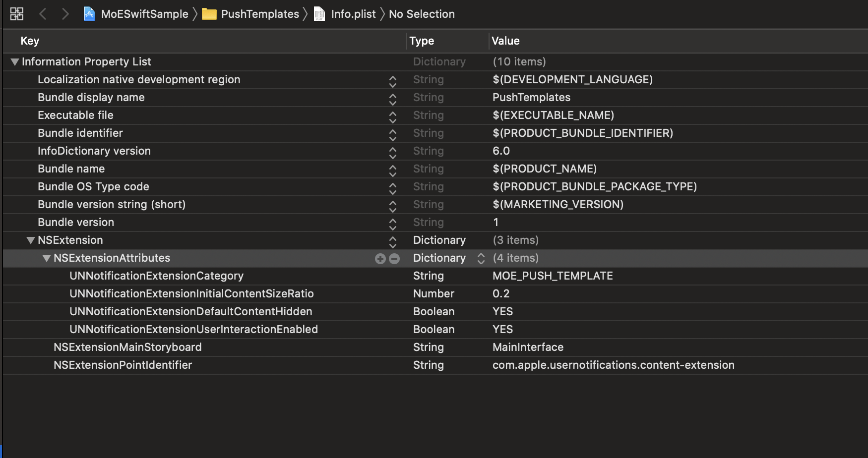Viewport: 868px width, 458px height.
Task: Click the MoESwiftSample project icon
Action: point(89,14)
